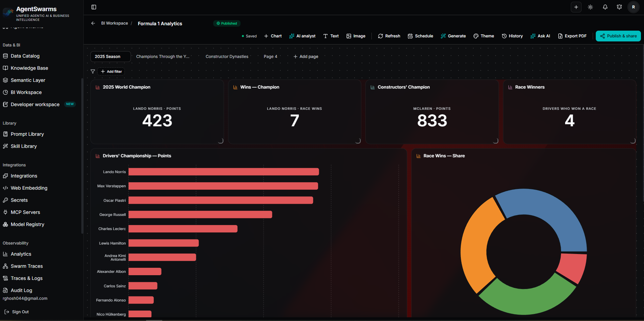Open the BI Workspace breadcrumb

pyautogui.click(x=114, y=23)
